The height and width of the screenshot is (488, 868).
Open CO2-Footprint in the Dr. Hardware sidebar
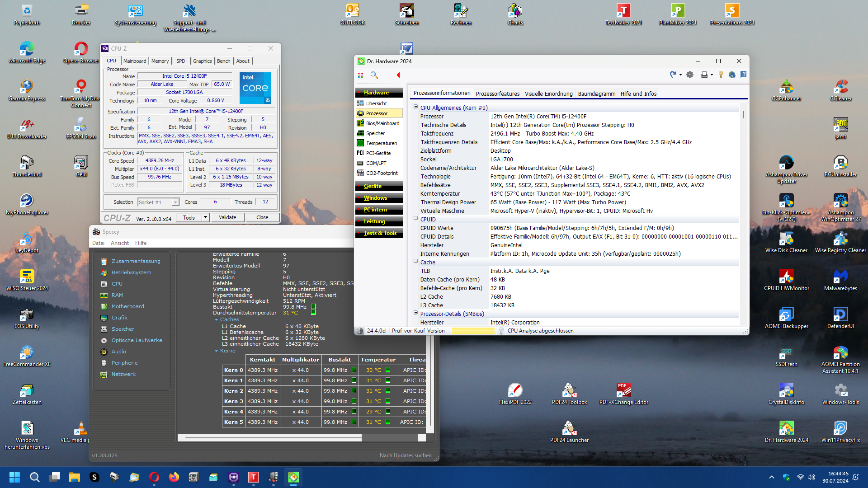point(382,173)
